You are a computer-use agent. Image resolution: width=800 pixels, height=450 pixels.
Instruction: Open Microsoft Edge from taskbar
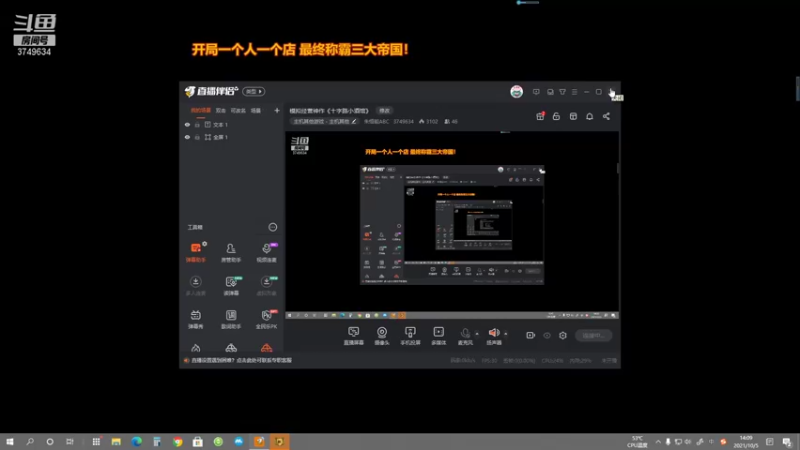pyautogui.click(x=137, y=442)
